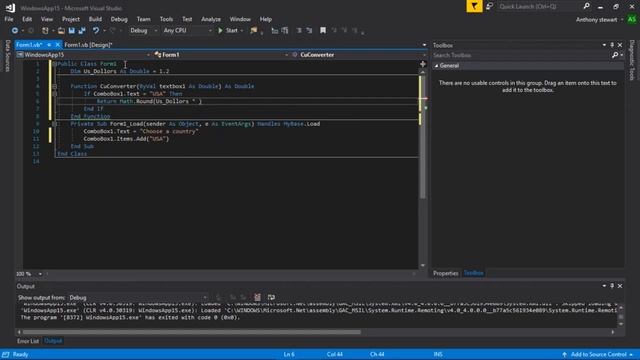This screenshot has width=640, height=360.
Task: Open the CuConverter member navigation dropdown
Action: coord(358,55)
